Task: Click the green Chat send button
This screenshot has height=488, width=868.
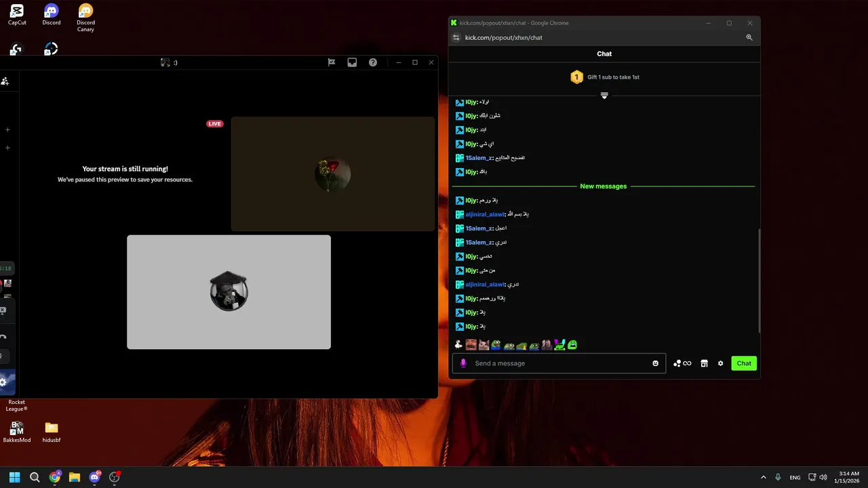Action: tap(744, 363)
